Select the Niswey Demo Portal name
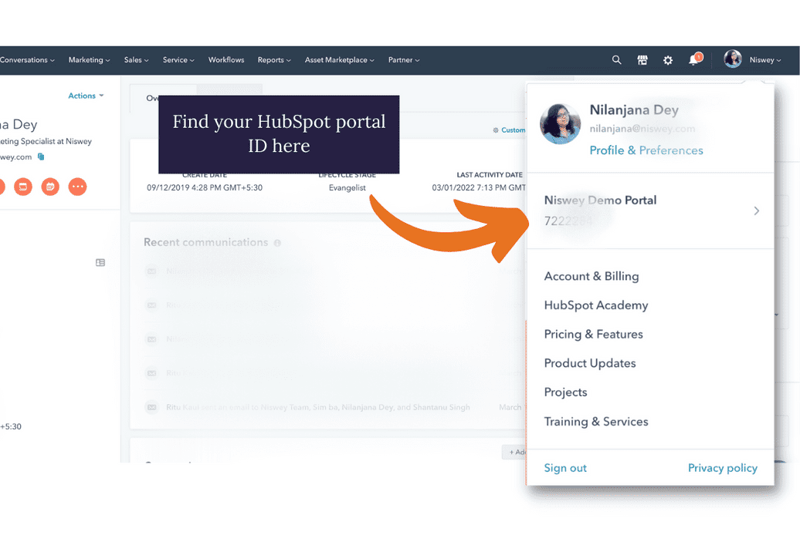This screenshot has width=800, height=559. tap(600, 200)
